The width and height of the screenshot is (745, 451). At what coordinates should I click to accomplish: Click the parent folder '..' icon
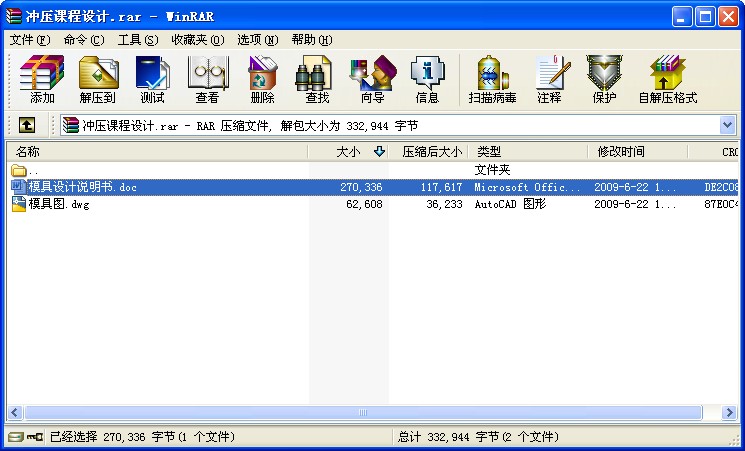pyautogui.click(x=19, y=170)
